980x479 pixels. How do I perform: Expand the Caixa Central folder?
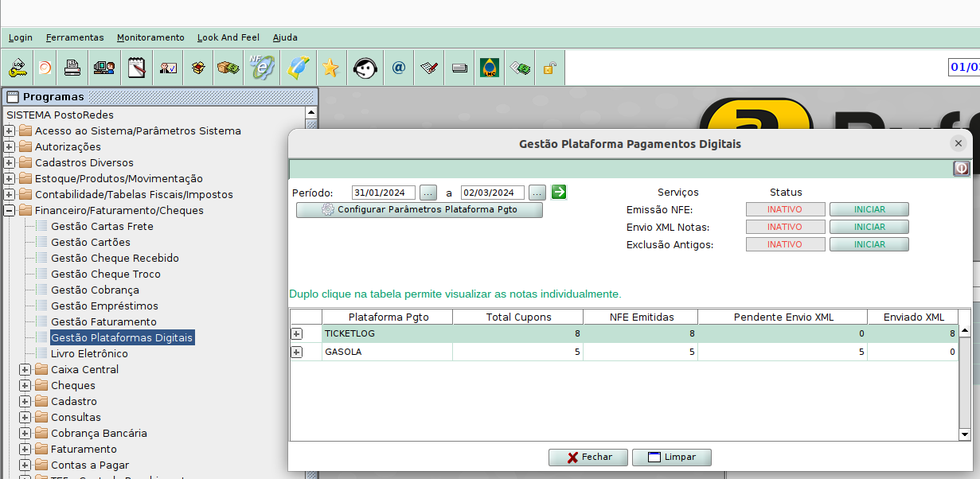(25, 369)
